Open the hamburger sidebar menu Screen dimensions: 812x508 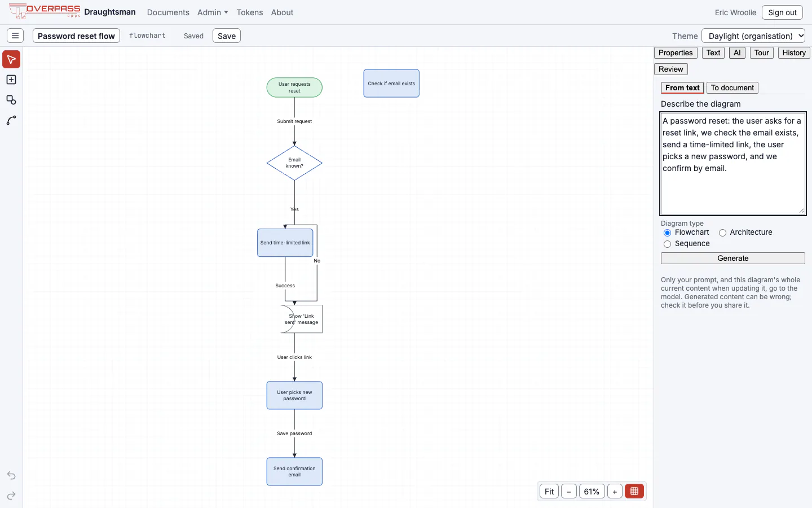pyautogui.click(x=15, y=36)
